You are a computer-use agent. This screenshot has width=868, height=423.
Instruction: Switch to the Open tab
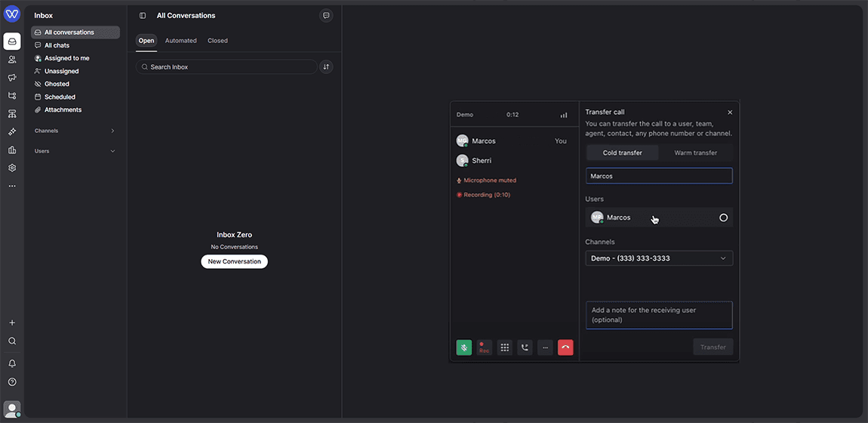click(x=146, y=41)
